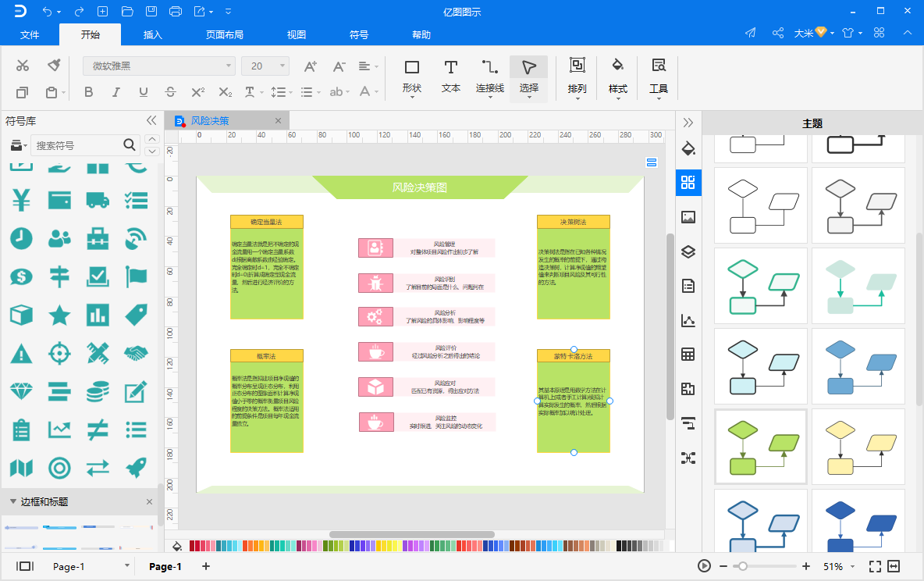924x581 pixels.
Task: Open the image panel icon in right sidebar
Action: tap(688, 217)
